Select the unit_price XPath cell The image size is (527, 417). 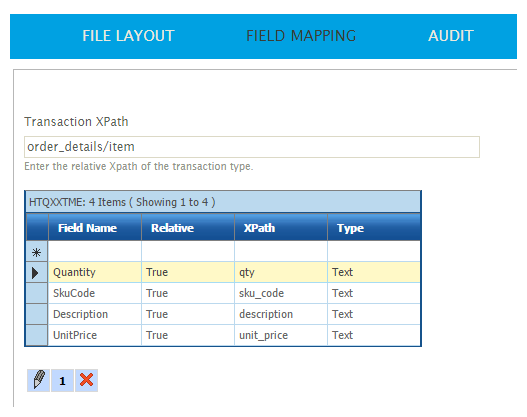(x=281, y=335)
